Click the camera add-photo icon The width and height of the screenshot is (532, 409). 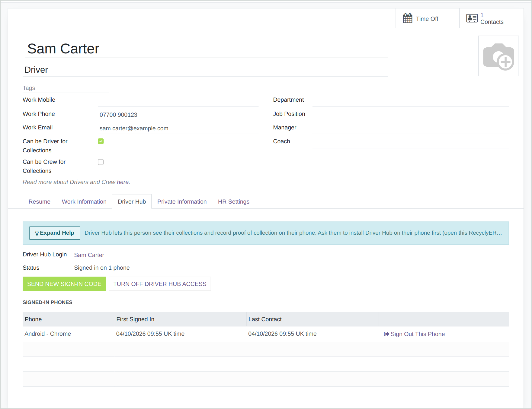(498, 56)
